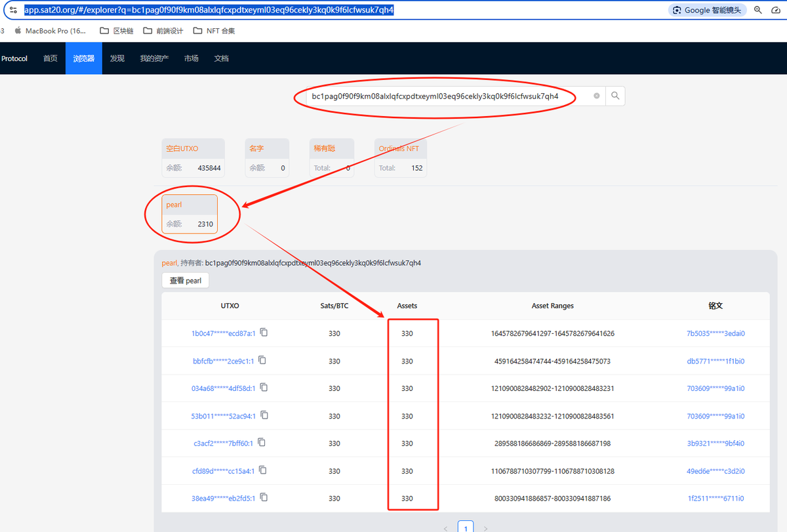
Task: Click the search magnifier button
Action: coord(615,96)
